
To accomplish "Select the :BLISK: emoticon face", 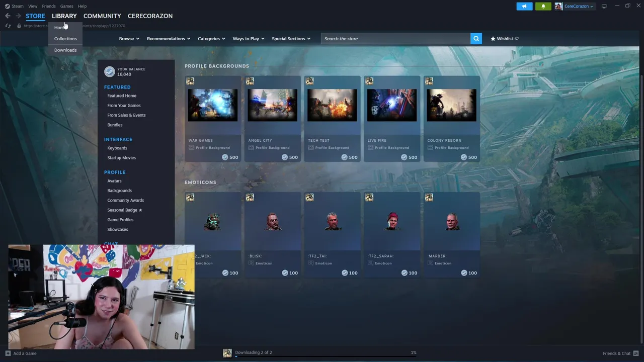I will pyautogui.click(x=273, y=221).
